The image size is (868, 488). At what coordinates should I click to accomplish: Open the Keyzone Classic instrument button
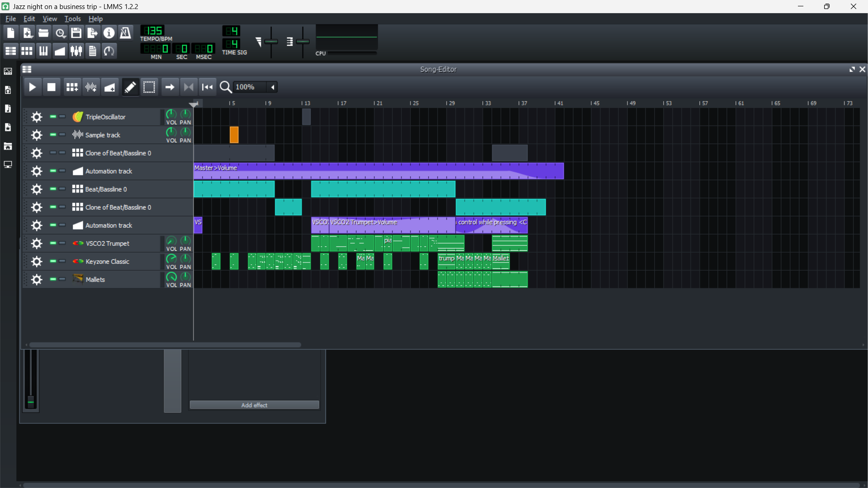pos(115,262)
